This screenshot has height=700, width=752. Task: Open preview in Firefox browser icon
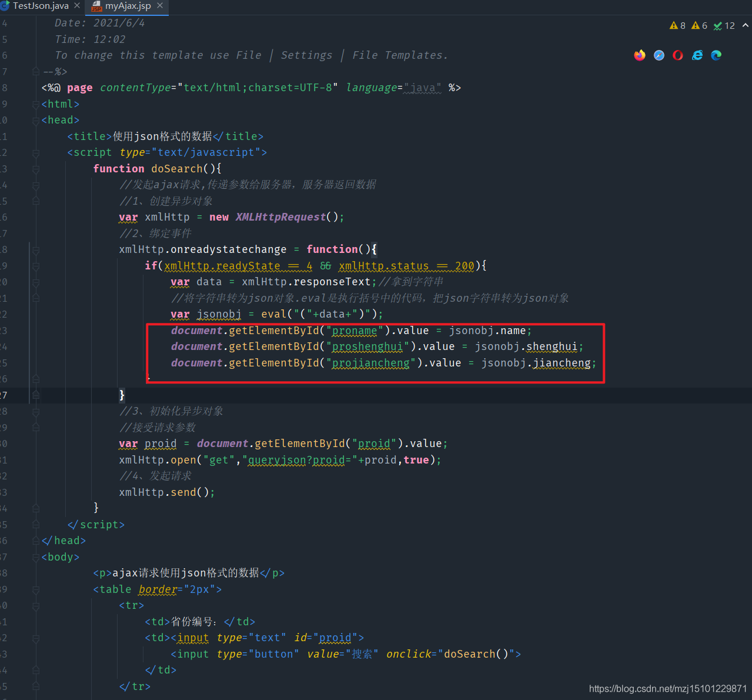tap(640, 55)
